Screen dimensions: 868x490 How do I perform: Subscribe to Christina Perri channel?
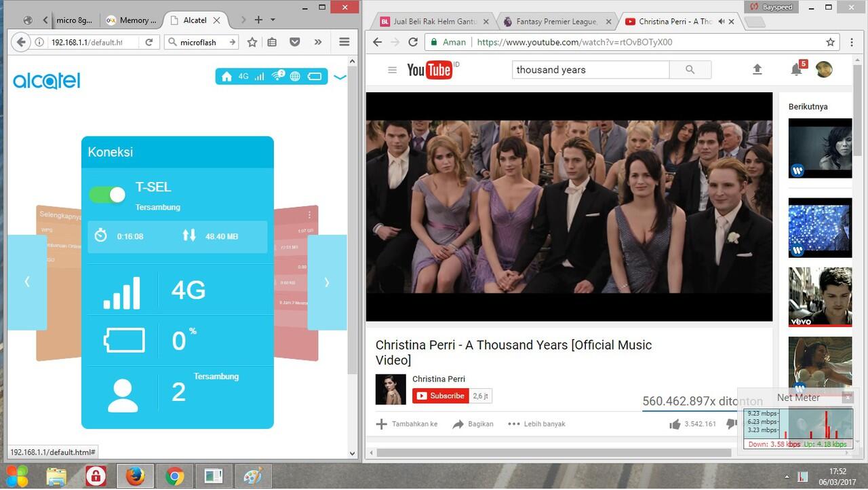[441, 396]
